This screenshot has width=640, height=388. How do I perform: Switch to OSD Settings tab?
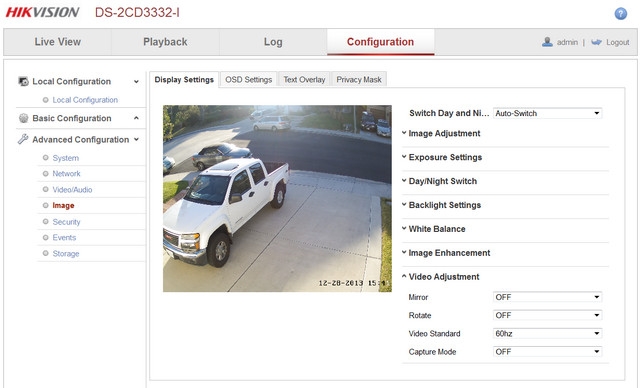[249, 80]
